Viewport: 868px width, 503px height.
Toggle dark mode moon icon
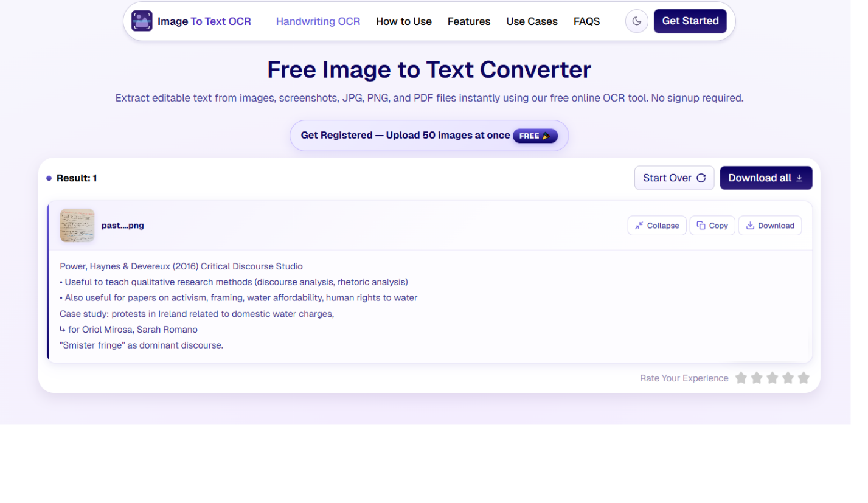636,21
